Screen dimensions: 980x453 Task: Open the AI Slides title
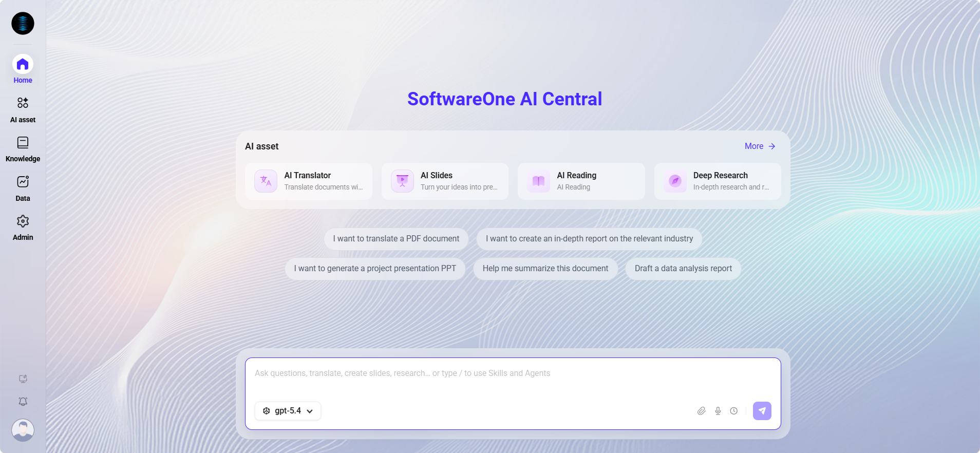tap(437, 176)
